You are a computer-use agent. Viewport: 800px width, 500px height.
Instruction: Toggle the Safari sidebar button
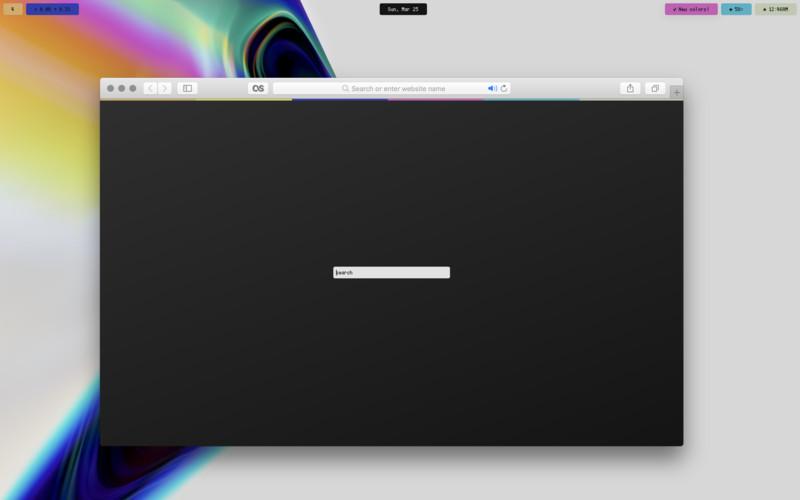[x=187, y=88]
